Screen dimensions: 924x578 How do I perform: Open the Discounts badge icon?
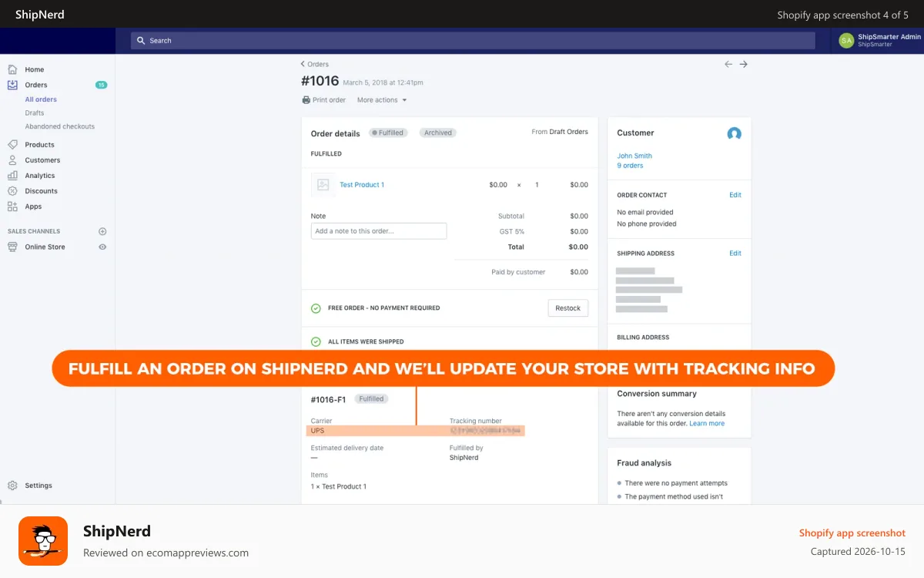(12, 191)
